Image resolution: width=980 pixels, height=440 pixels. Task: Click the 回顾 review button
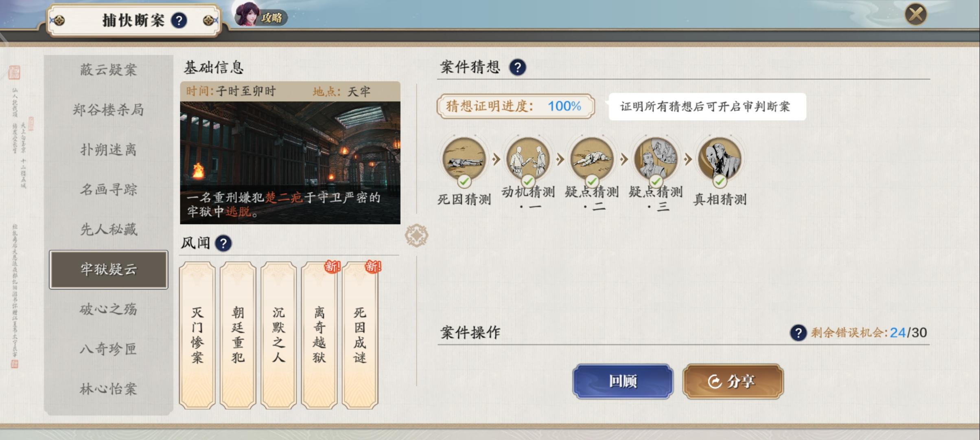(623, 381)
